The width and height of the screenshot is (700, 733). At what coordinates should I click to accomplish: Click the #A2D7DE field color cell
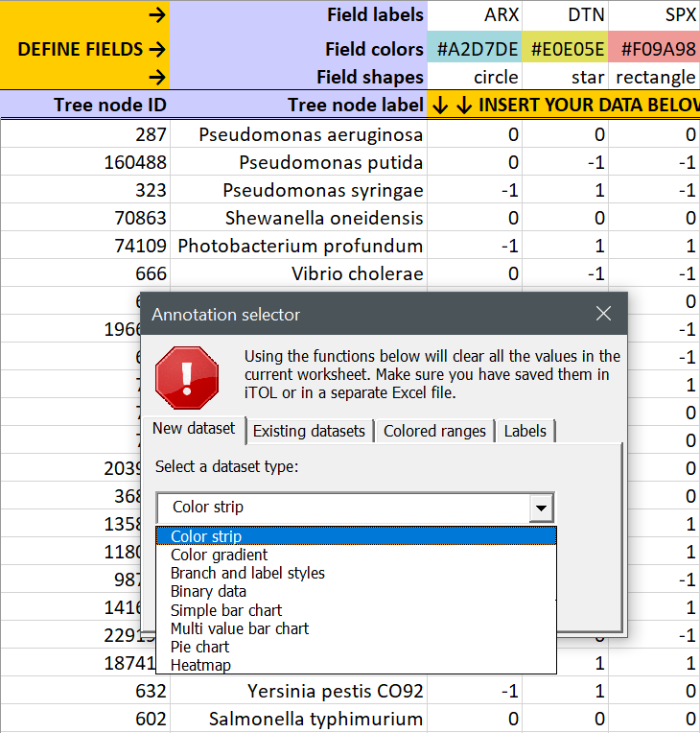click(476, 49)
